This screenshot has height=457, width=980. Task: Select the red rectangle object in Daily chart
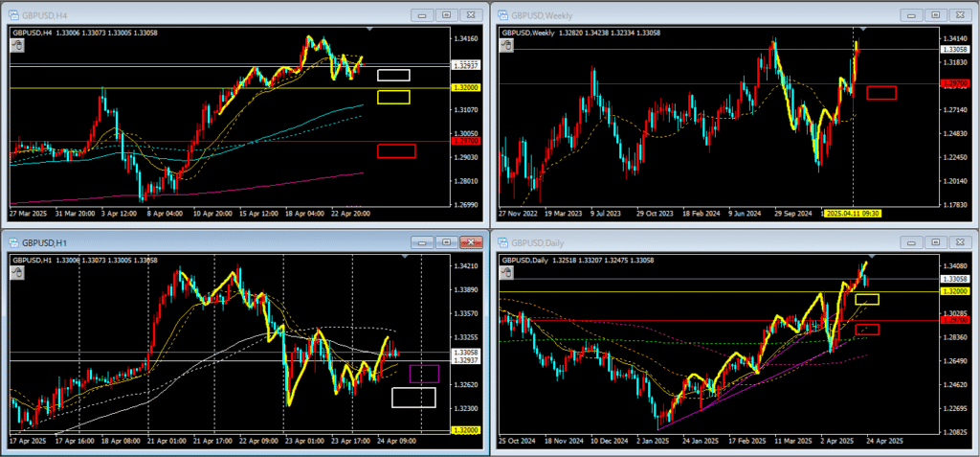[x=867, y=330]
